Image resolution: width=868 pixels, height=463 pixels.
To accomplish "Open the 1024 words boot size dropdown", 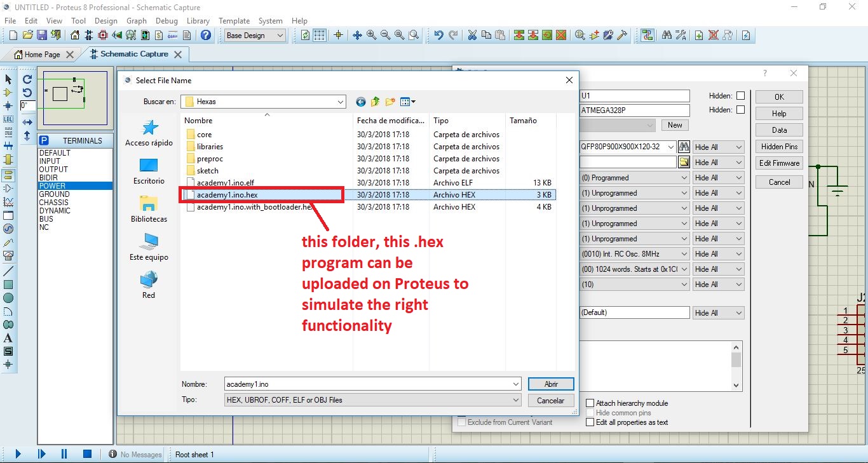I will (635, 269).
